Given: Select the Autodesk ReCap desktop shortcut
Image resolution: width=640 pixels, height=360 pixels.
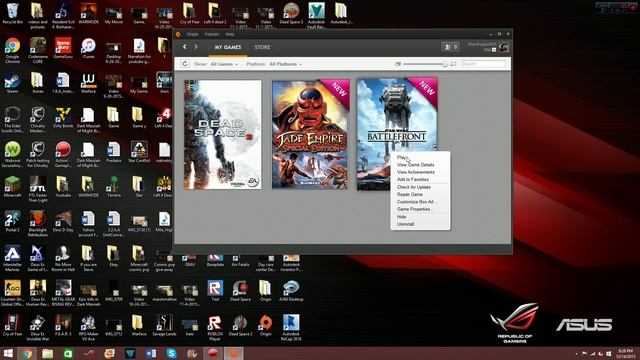Looking at the screenshot, I should click(291, 327).
